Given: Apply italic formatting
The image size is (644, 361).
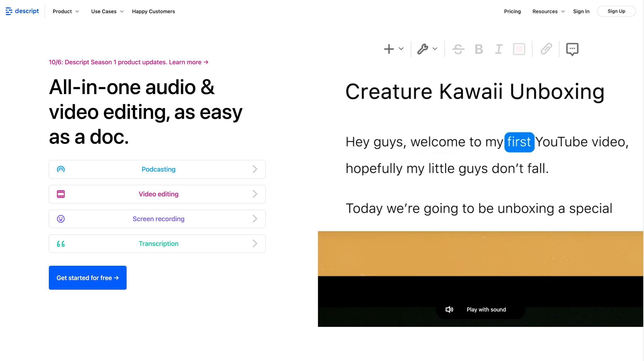Looking at the screenshot, I should (499, 49).
